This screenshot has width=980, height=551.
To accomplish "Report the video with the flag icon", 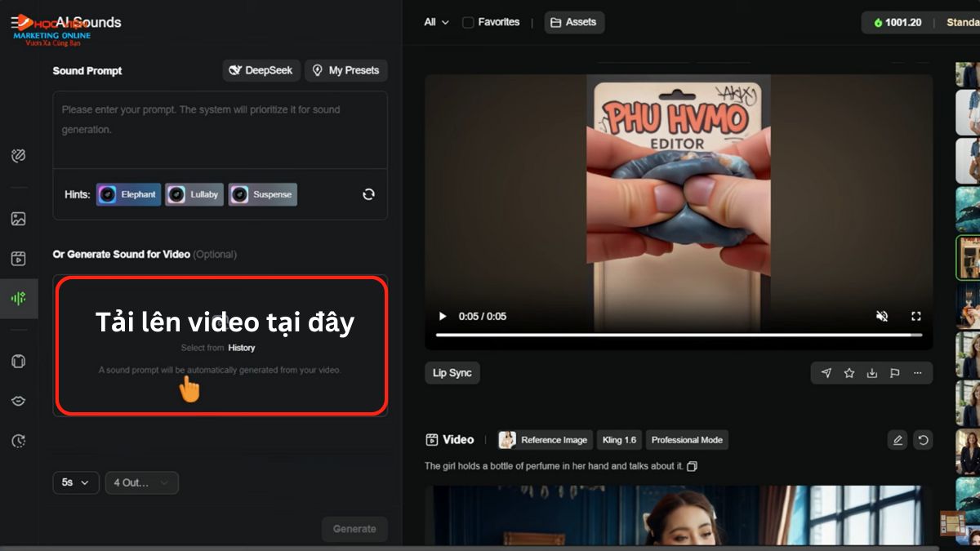I will click(895, 373).
